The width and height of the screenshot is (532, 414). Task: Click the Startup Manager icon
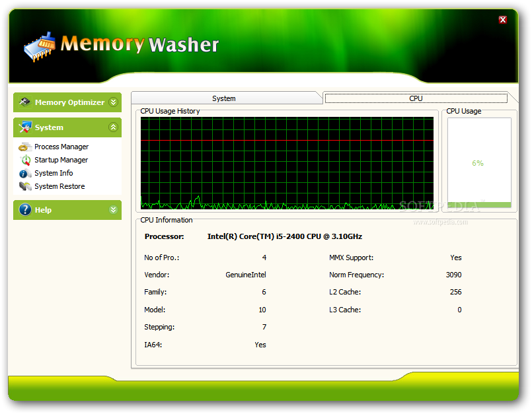(26, 160)
